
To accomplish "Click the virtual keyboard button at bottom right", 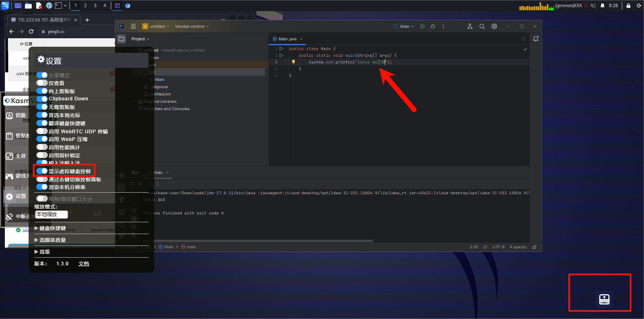I will 605,299.
